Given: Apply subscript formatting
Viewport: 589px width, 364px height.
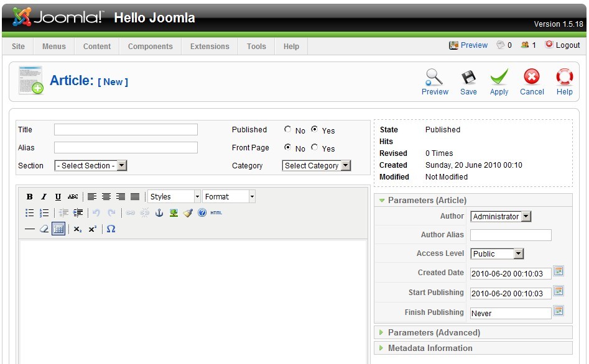Looking at the screenshot, I should coord(78,229).
